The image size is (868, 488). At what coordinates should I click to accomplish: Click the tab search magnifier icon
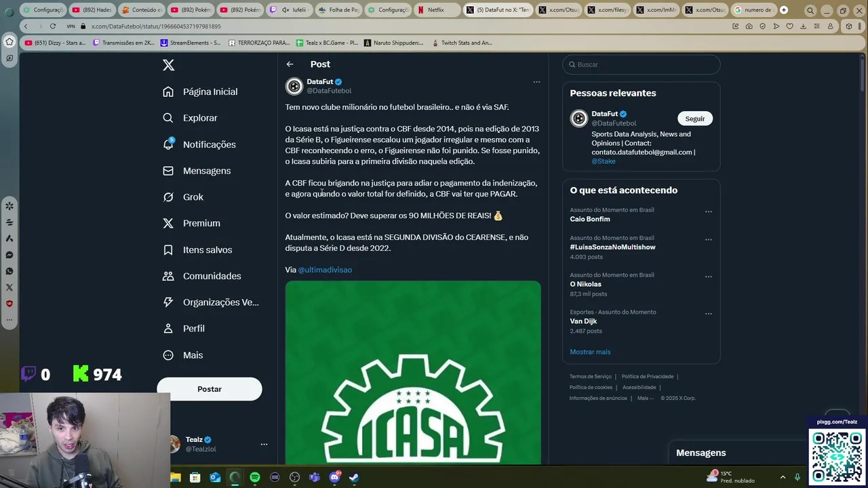click(810, 10)
